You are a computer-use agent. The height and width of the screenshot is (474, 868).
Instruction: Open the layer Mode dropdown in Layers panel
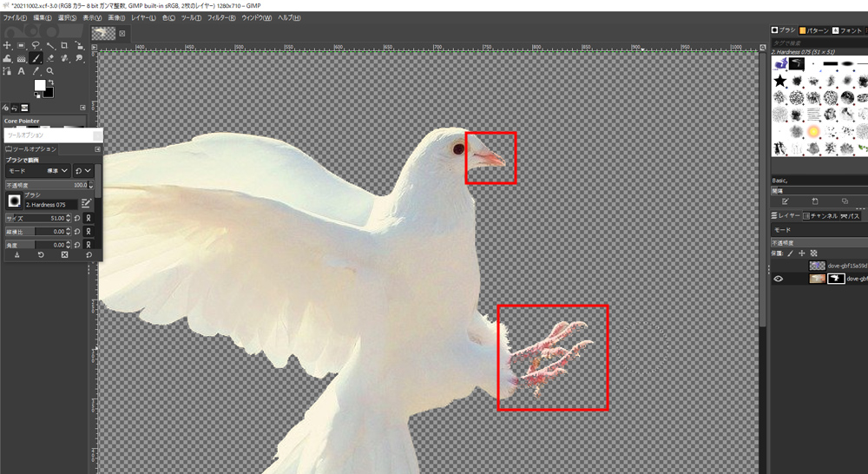819,230
